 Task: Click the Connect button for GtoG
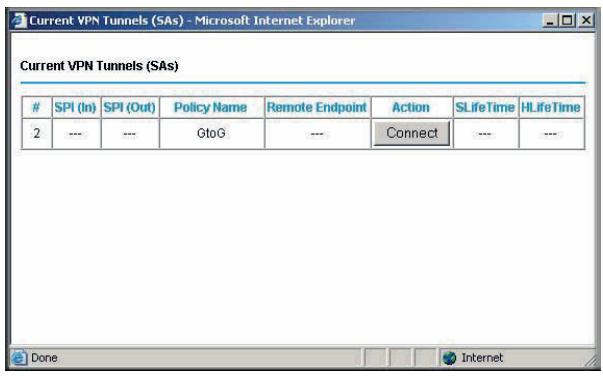point(411,133)
